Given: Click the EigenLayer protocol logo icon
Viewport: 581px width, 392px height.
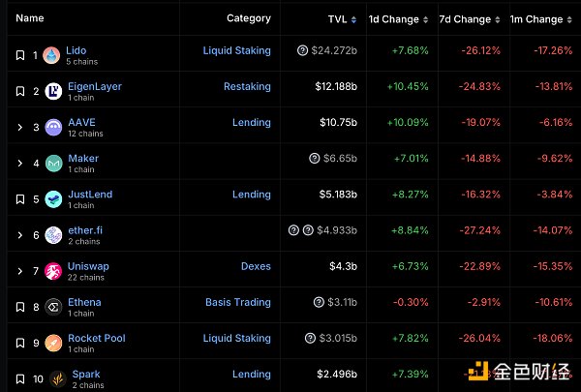Looking at the screenshot, I should (53, 91).
